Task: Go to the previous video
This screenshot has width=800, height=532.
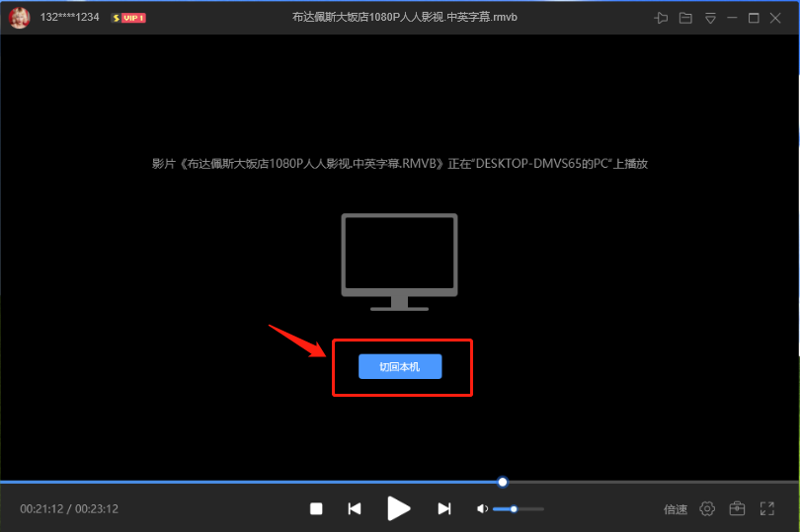Action: (x=355, y=508)
